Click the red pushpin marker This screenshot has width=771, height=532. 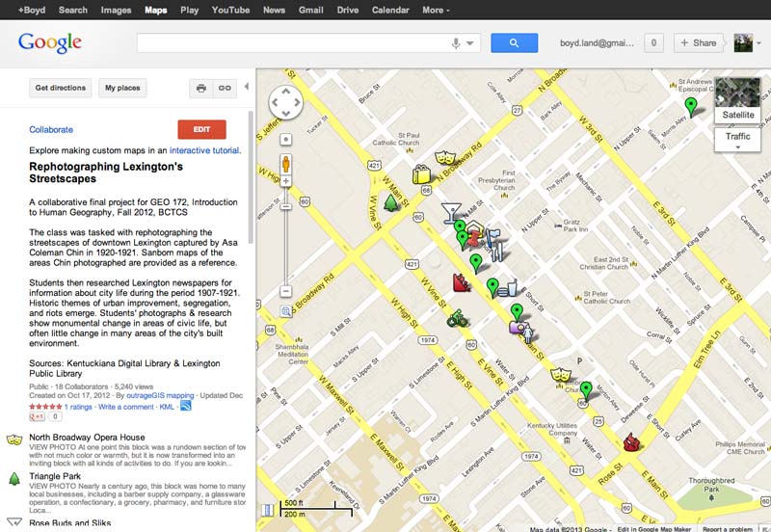coord(474,239)
